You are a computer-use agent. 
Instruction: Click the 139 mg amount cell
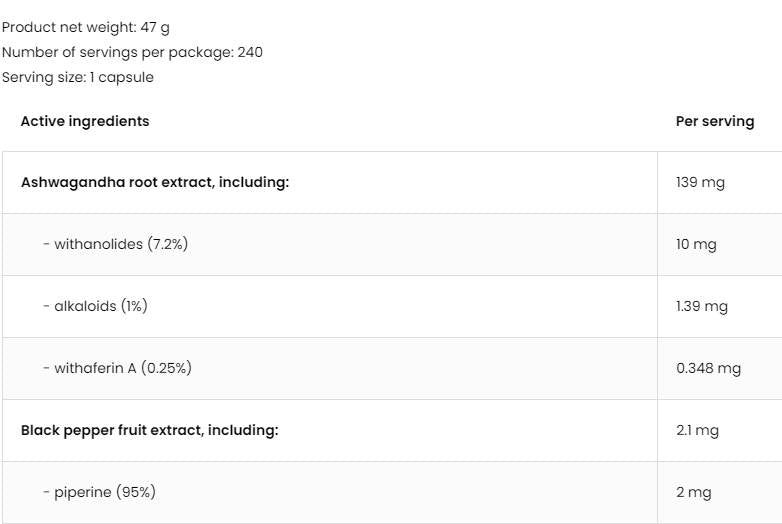coord(700,183)
